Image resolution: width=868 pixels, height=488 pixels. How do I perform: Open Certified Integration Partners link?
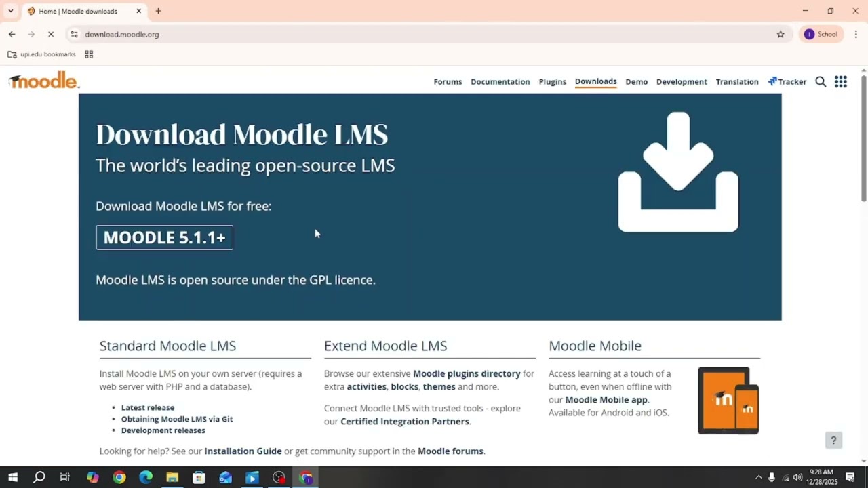click(x=405, y=421)
